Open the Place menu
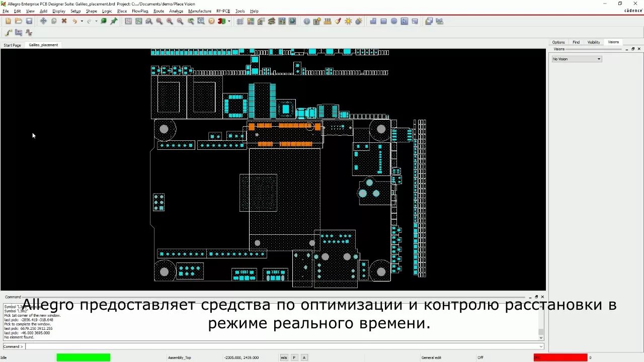 [122, 11]
